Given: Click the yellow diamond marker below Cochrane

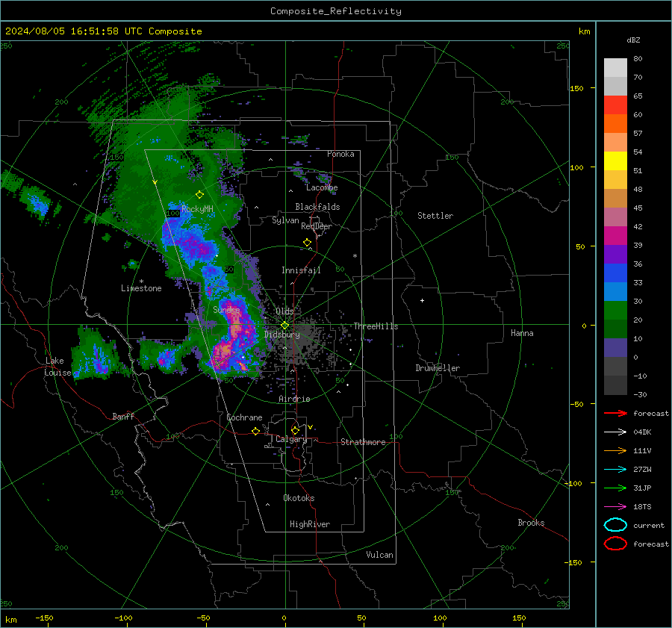Looking at the screenshot, I should click(x=256, y=431).
